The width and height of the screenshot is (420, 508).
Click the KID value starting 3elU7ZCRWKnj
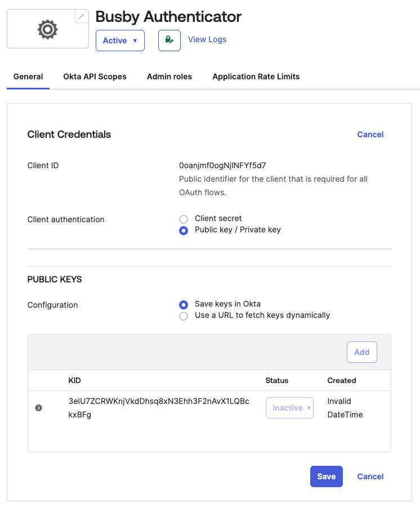coord(159,408)
